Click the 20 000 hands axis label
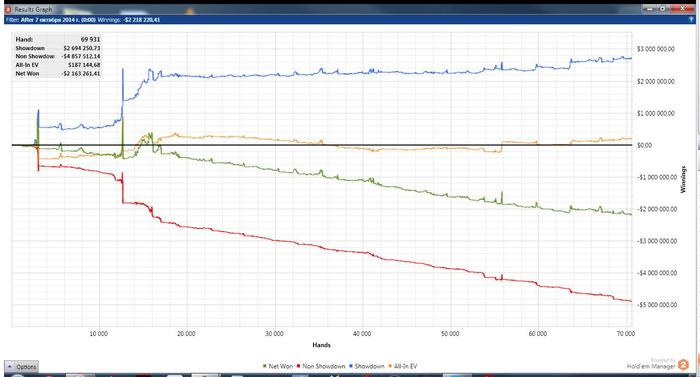The width and height of the screenshot is (700, 377). tap(186, 334)
